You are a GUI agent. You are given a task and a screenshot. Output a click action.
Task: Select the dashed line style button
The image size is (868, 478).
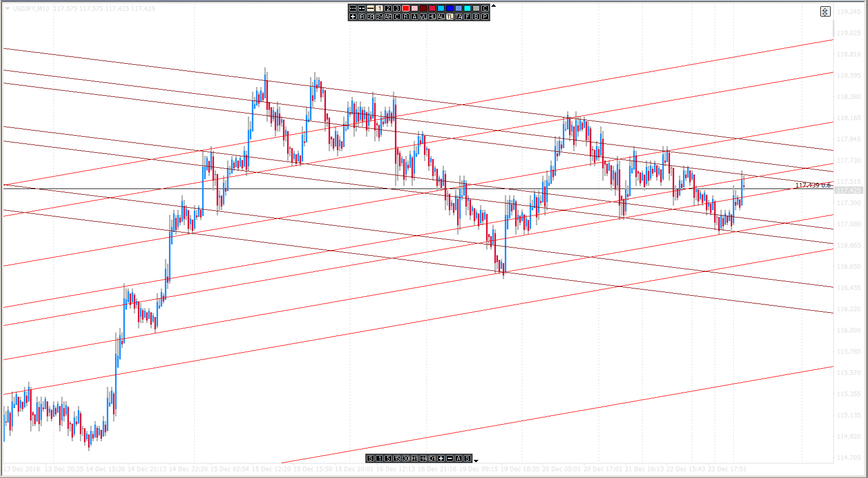coord(362,8)
